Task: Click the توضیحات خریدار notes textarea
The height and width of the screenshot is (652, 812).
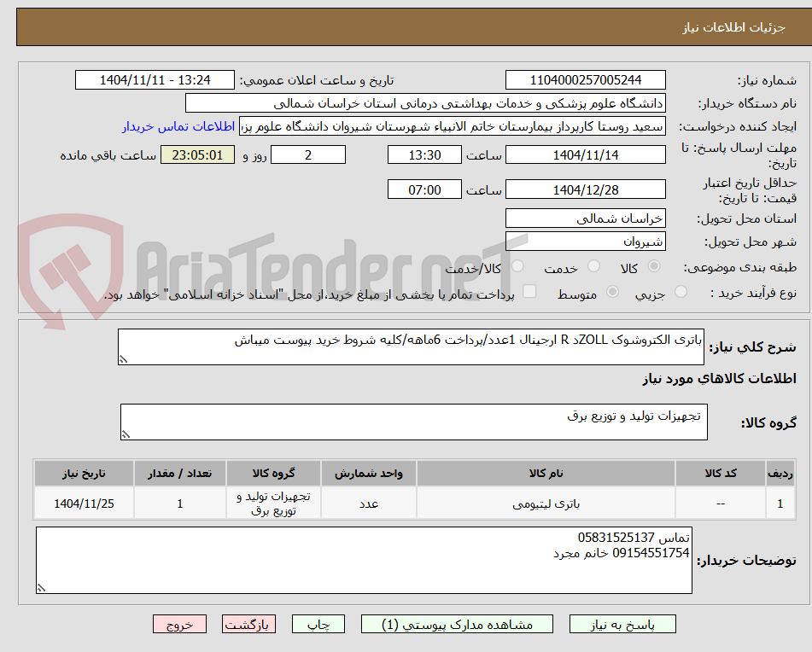Action: click(364, 561)
